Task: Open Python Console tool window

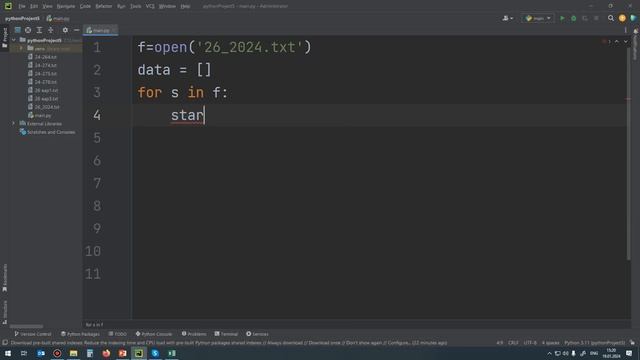Action: pos(154,334)
